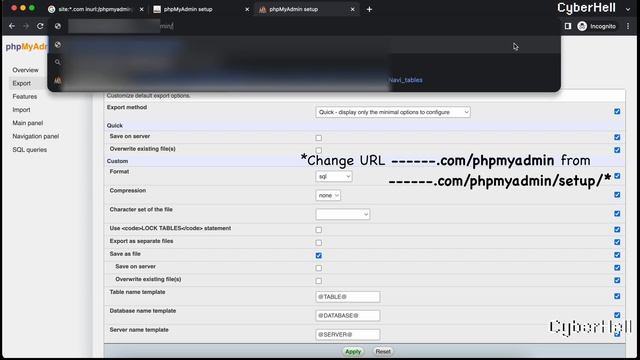Enable the LOCK TABLES statement checkbox
The image size is (640, 360).
(x=319, y=230)
